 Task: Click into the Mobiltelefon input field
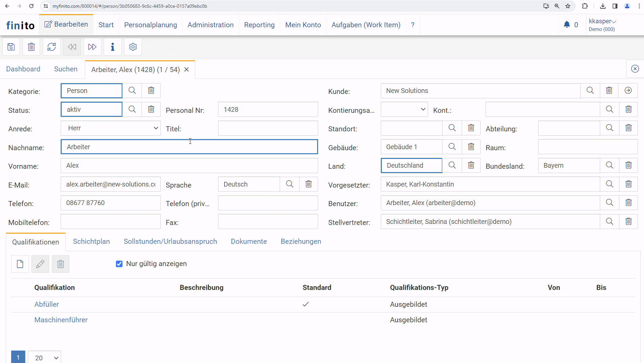(x=111, y=222)
